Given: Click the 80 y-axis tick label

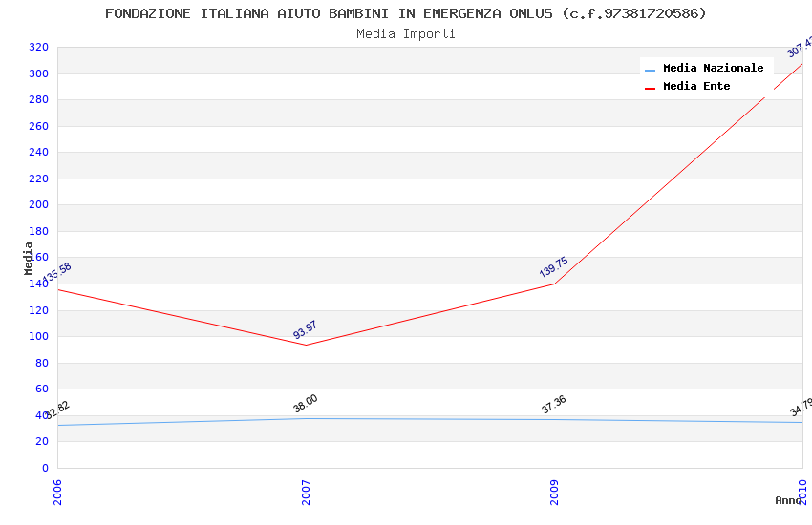Looking at the screenshot, I should click(x=42, y=363).
